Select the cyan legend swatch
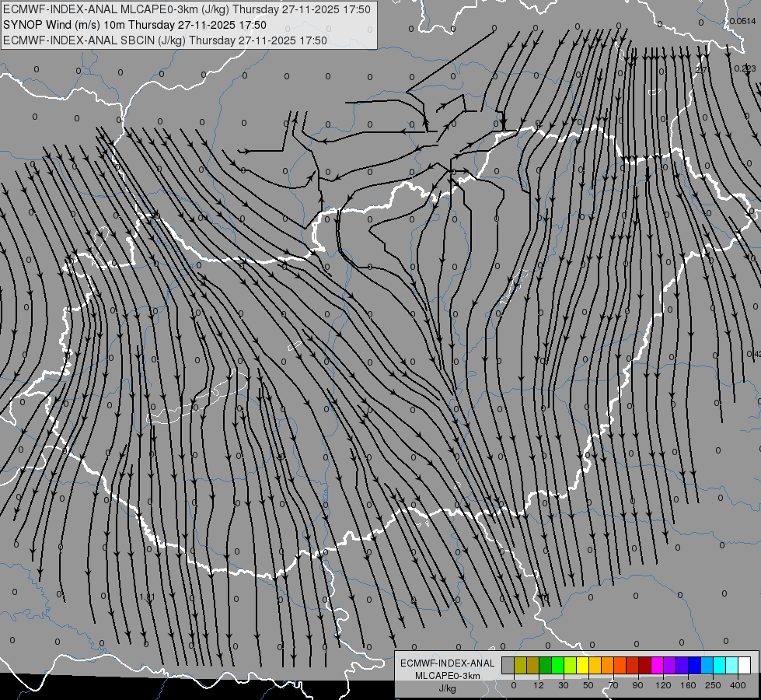 coord(720,665)
